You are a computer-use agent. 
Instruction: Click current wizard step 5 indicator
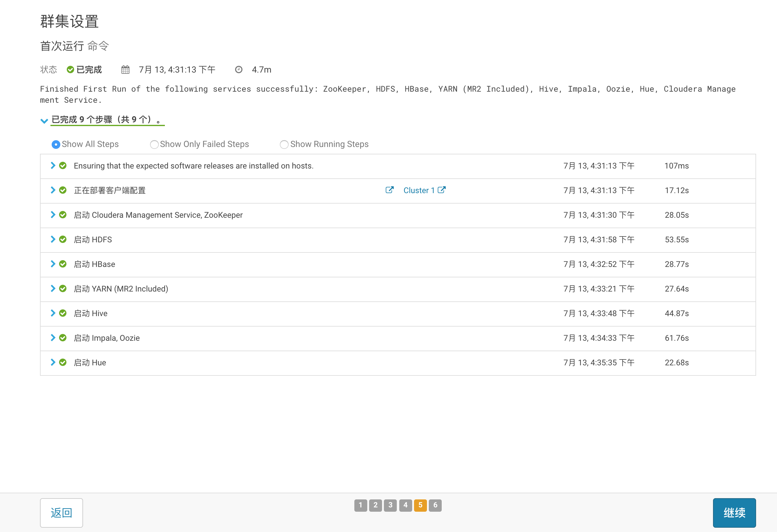pos(420,505)
